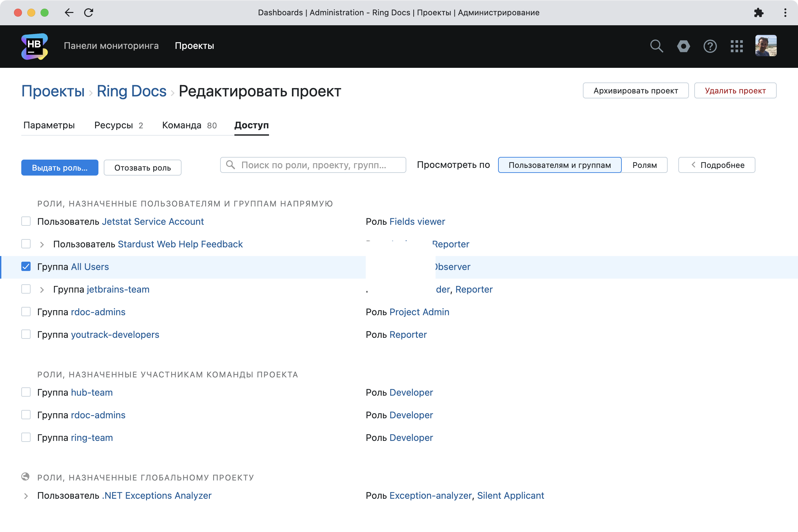The image size is (798, 532).
Task: Open the user avatar profile menu
Action: click(766, 46)
